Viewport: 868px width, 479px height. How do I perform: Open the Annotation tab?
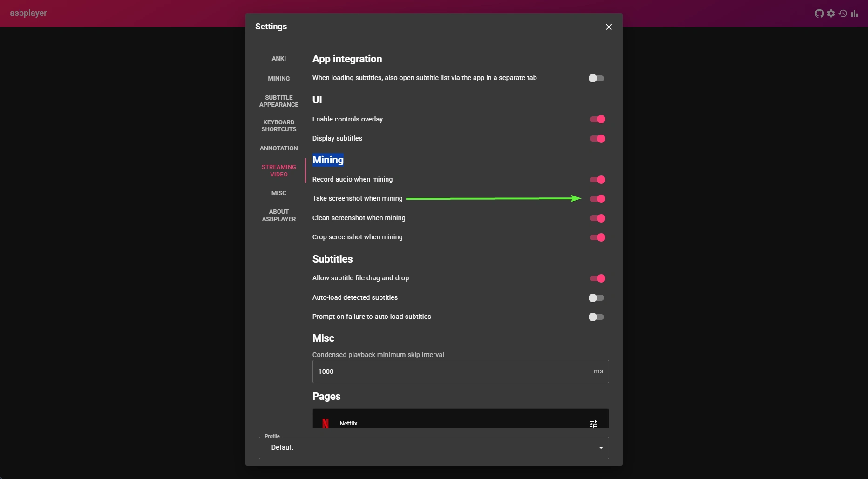click(x=279, y=148)
